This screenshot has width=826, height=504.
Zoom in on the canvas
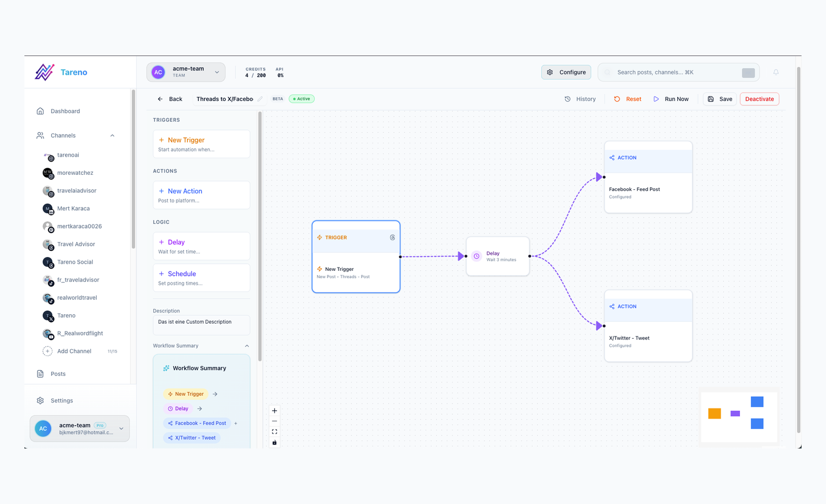(274, 411)
